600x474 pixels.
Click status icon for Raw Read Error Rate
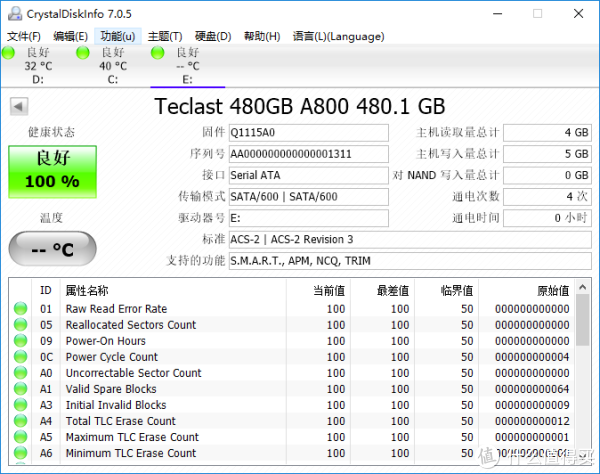tap(20, 308)
